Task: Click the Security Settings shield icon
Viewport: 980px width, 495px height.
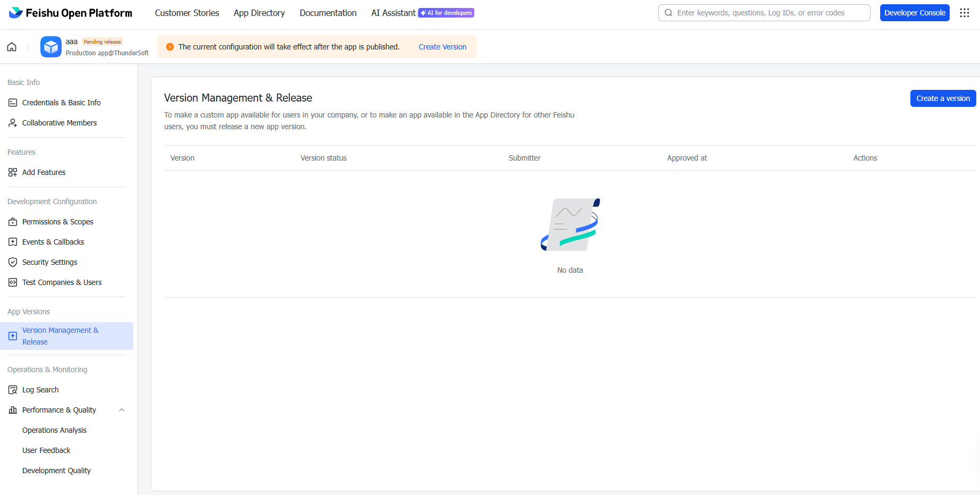Action: point(13,262)
